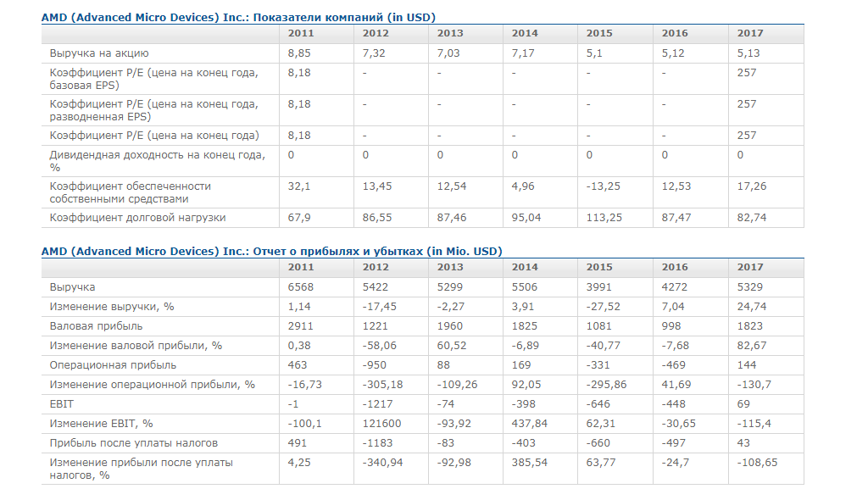Click the 2012 column header in the bottom table
868x500 pixels.
[376, 267]
